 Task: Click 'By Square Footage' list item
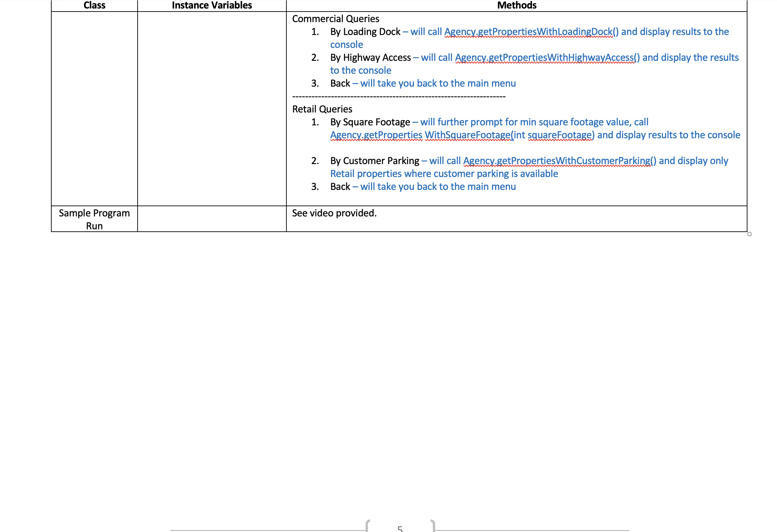pos(370,122)
